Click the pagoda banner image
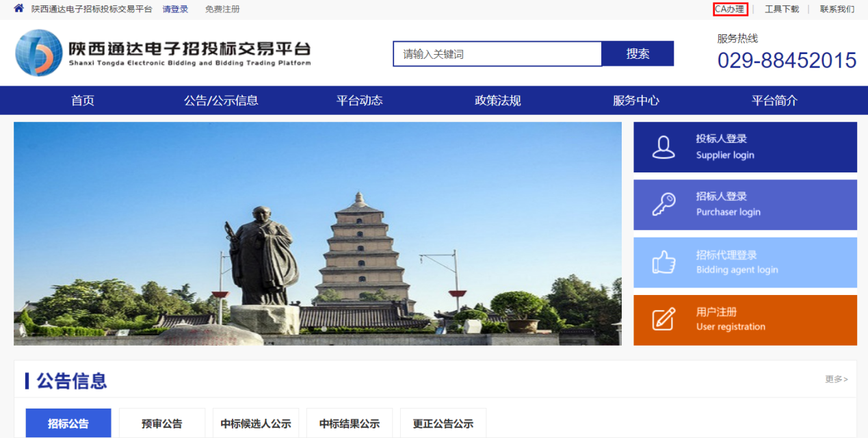 (x=317, y=233)
